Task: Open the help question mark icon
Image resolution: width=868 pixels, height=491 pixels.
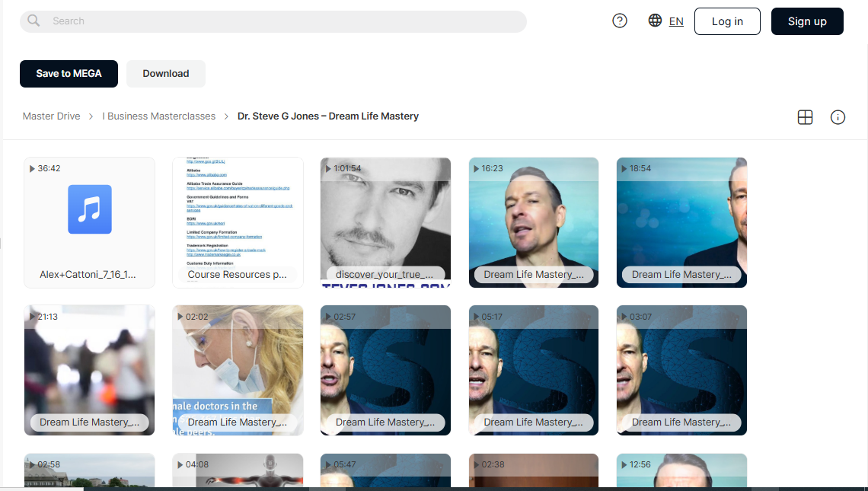Action: (620, 21)
